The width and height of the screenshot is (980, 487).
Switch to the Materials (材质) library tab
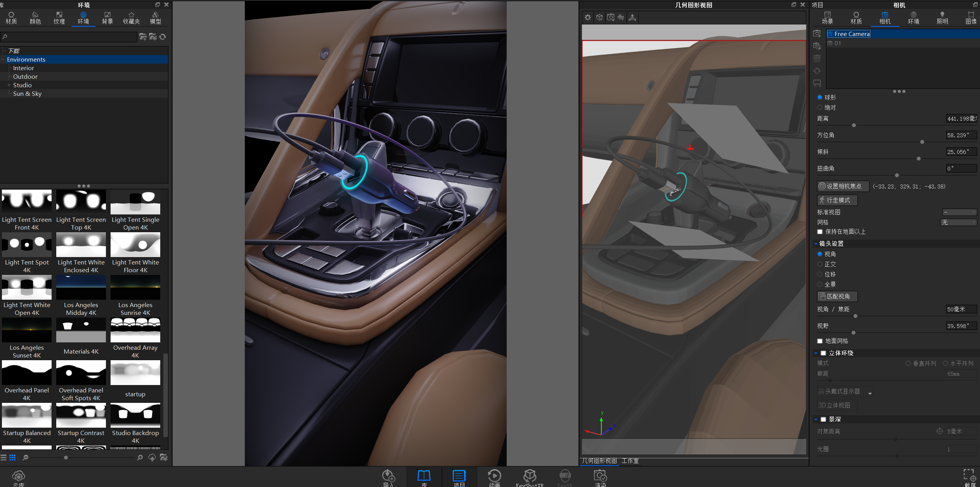(11, 18)
